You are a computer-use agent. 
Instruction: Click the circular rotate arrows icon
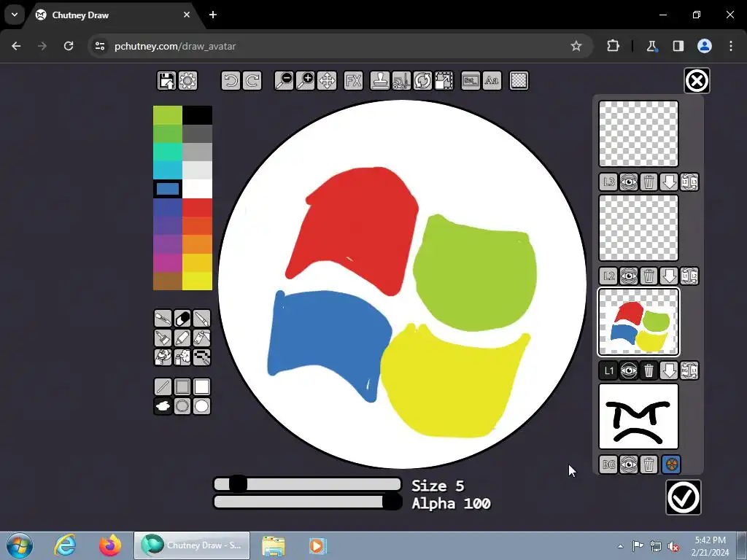[422, 80]
